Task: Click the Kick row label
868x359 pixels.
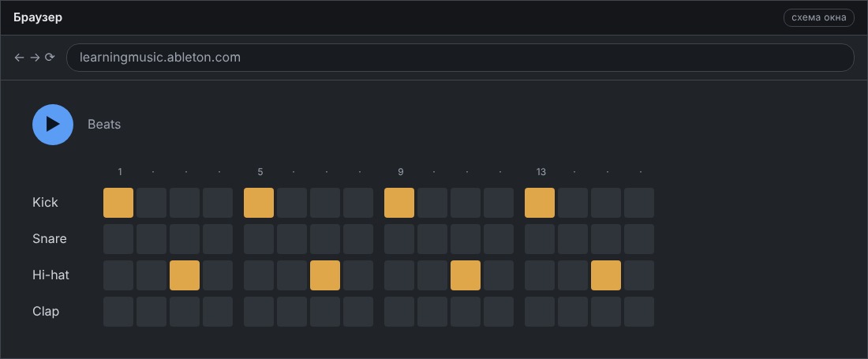Action: point(46,203)
